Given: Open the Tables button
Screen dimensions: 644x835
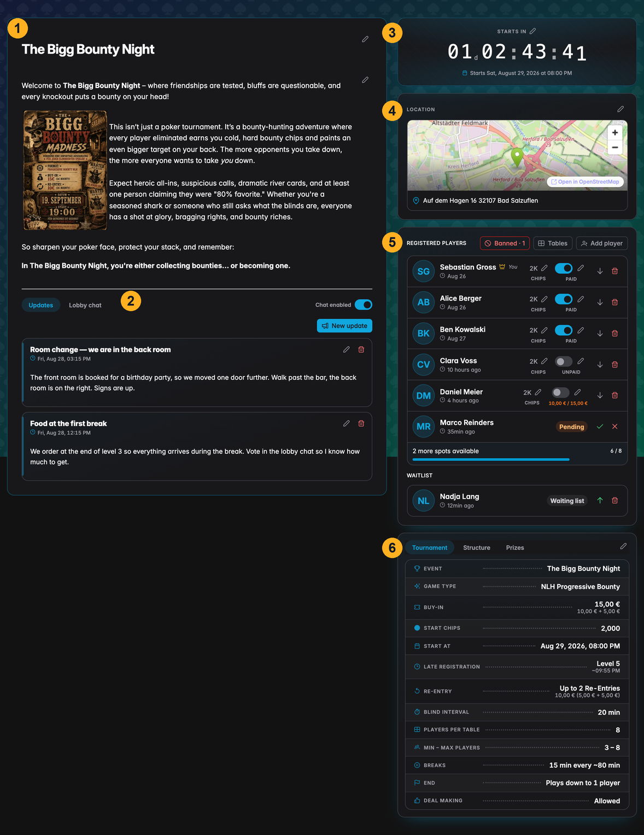Looking at the screenshot, I should pyautogui.click(x=553, y=243).
